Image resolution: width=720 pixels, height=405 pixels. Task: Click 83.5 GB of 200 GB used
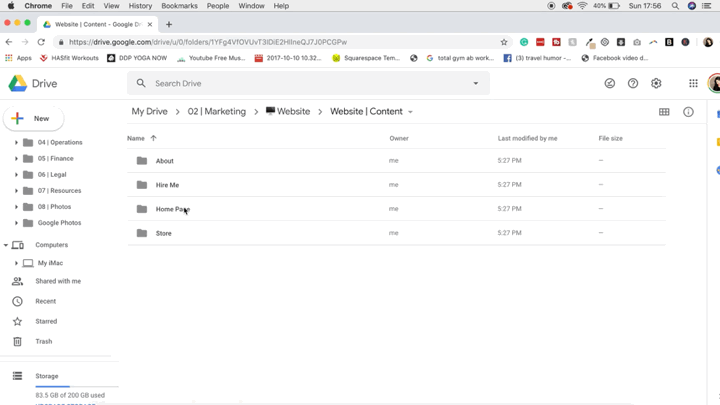tap(70, 395)
